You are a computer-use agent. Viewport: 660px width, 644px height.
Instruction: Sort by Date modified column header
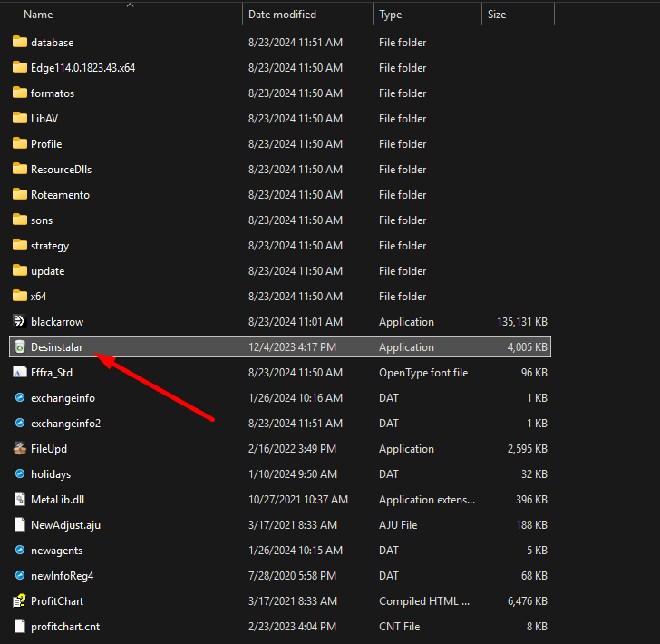[282, 15]
